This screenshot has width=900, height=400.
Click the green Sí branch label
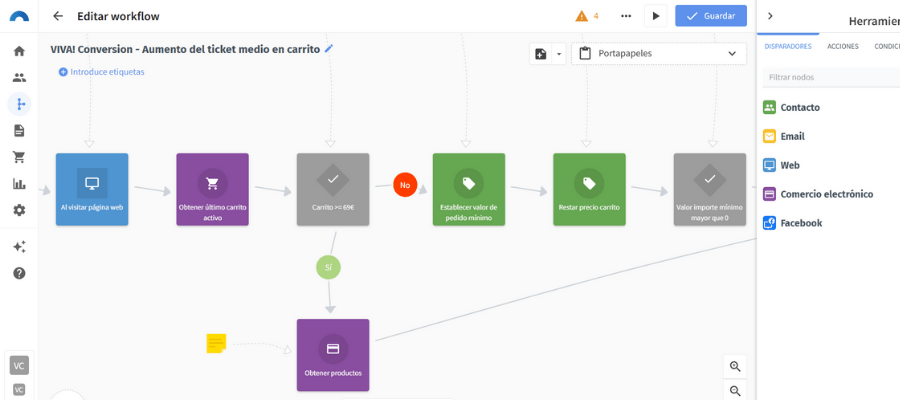pos(328,267)
